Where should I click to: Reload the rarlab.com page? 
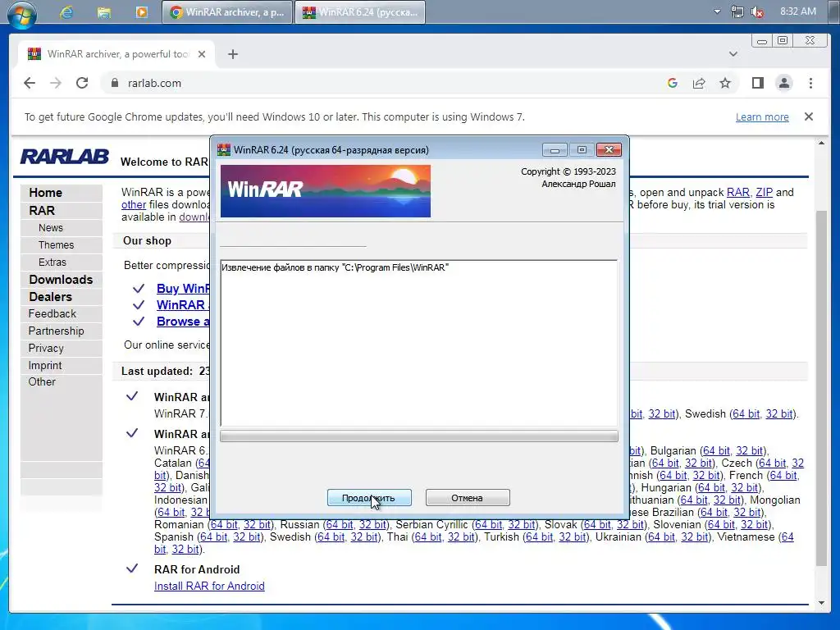point(82,83)
